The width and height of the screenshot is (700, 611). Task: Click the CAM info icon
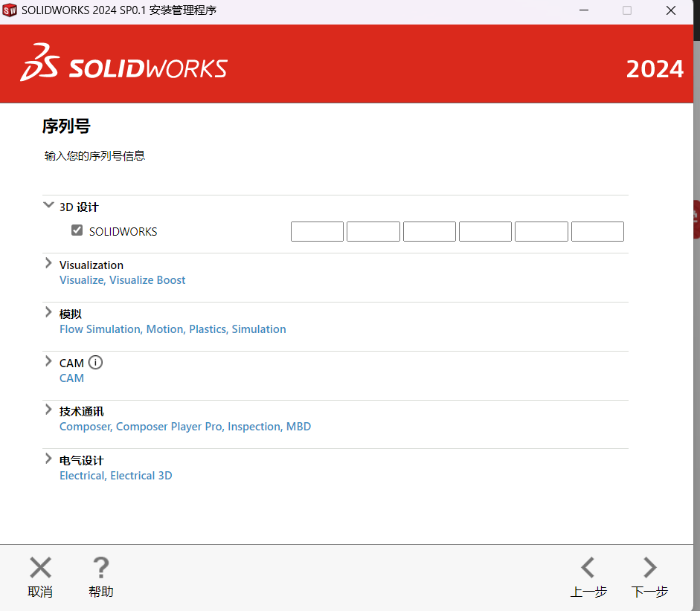click(x=95, y=362)
